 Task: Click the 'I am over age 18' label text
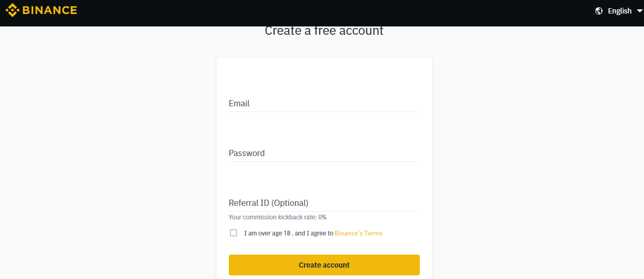coord(267,233)
